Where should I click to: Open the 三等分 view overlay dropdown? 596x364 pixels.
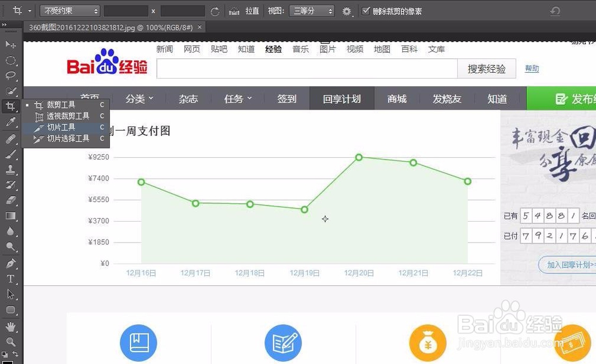click(312, 11)
